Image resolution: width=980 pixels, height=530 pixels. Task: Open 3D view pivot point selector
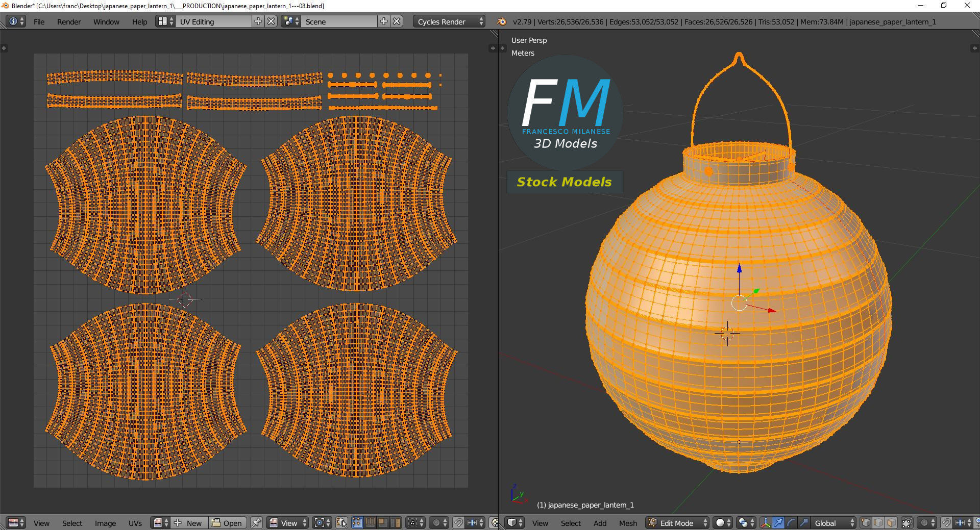[746, 523]
